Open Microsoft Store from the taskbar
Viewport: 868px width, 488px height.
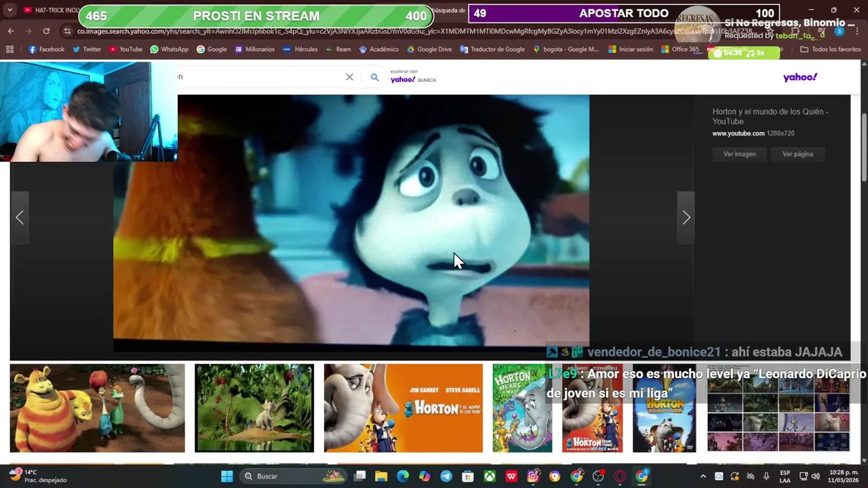click(x=468, y=476)
